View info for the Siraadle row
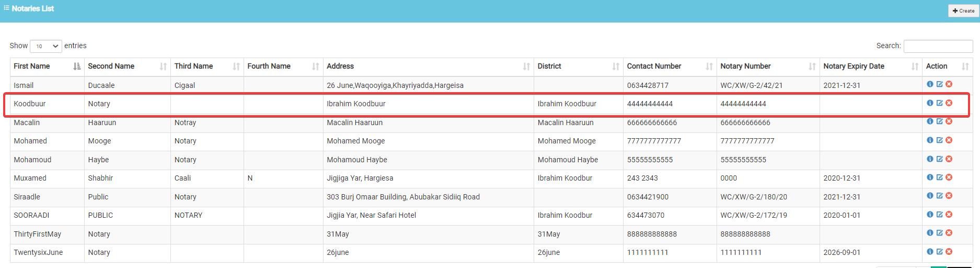Screen dimensions: 980x268 [x=930, y=196]
